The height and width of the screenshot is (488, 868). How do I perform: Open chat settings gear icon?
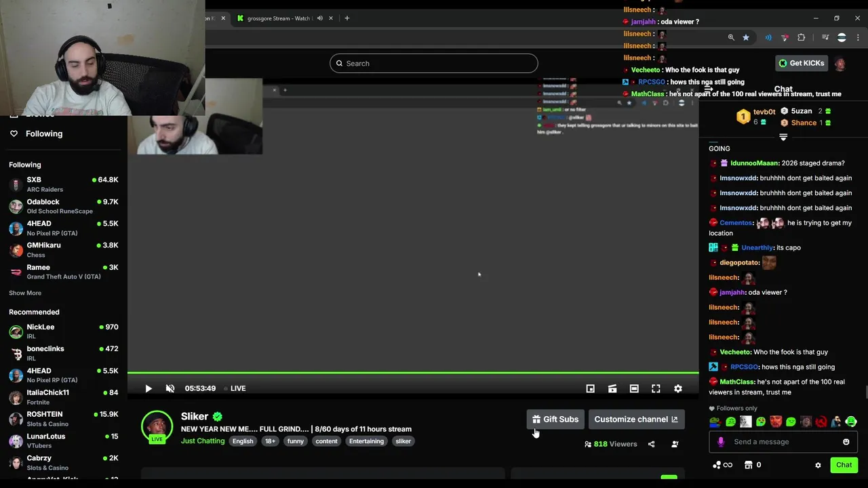(818, 465)
